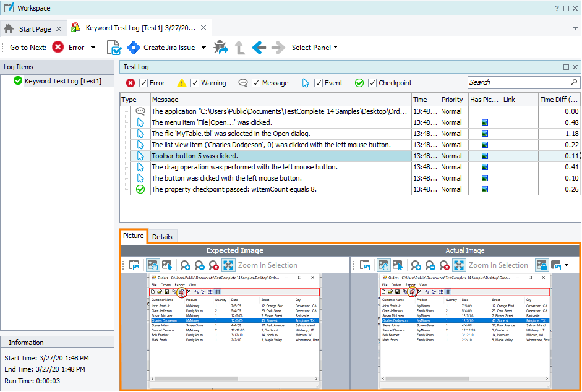Click the Test Log search field

tap(518, 82)
